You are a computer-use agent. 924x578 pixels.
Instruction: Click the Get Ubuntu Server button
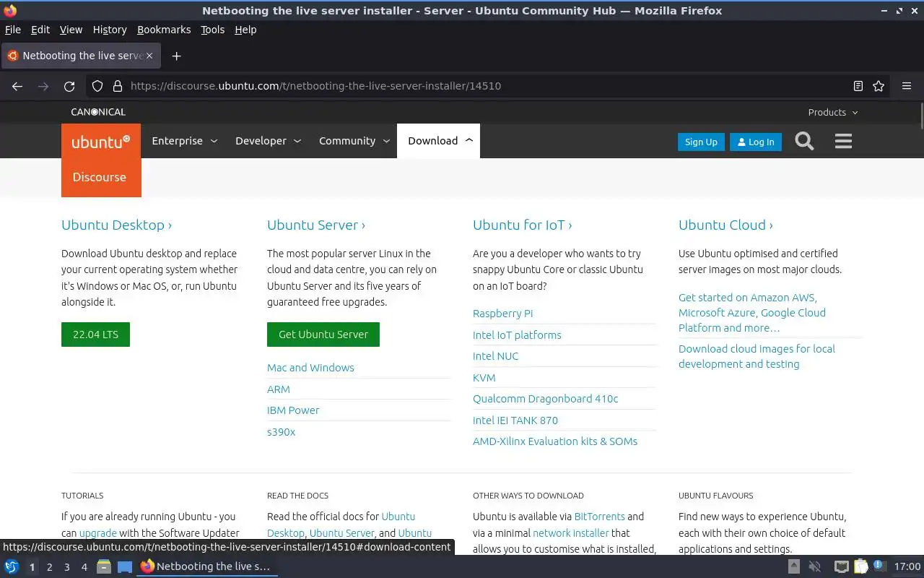pos(323,335)
